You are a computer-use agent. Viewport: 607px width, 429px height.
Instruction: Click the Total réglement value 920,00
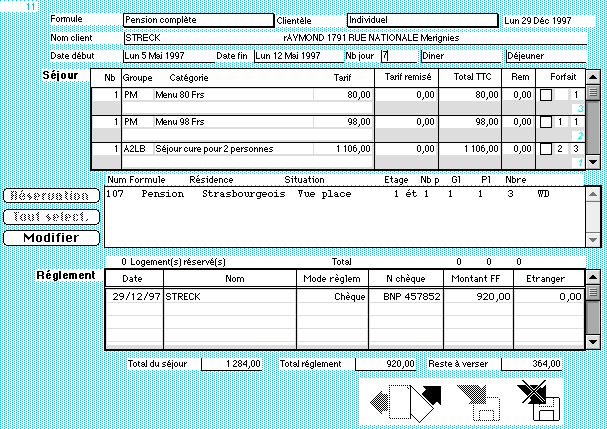point(385,364)
